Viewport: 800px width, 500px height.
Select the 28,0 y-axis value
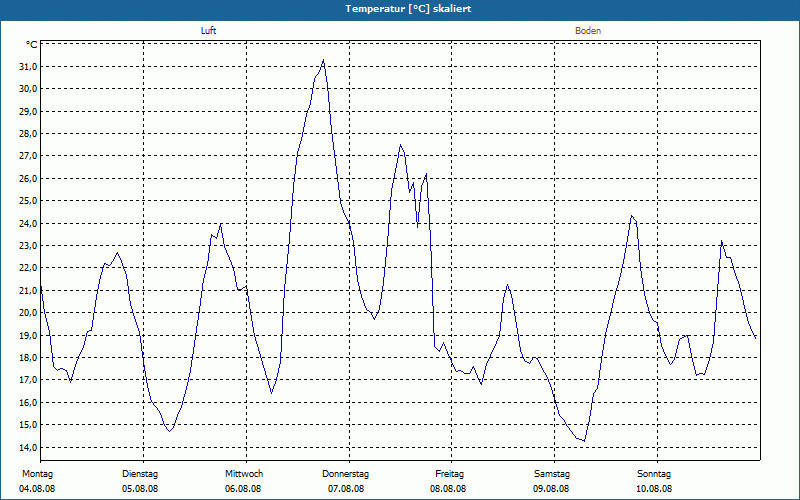coord(28,134)
